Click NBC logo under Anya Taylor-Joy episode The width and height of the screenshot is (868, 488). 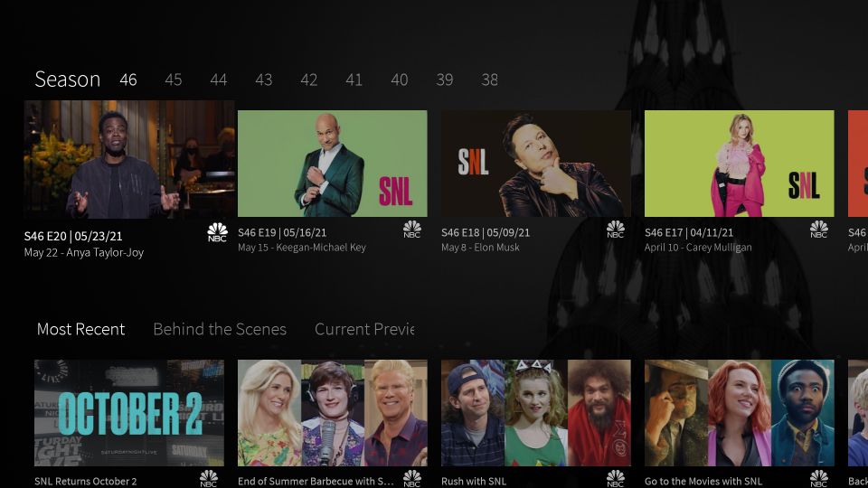click(x=217, y=232)
